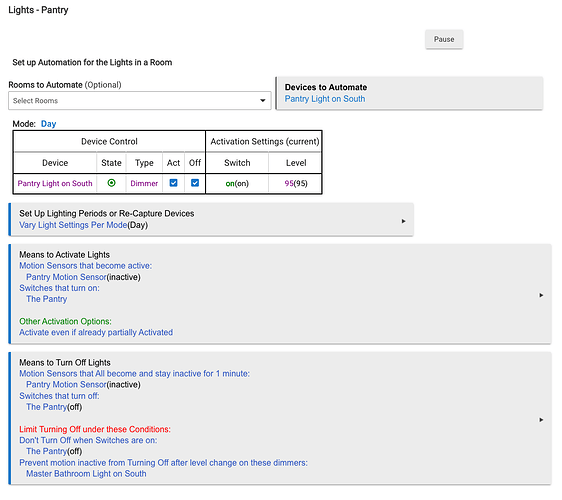Click The Pantry(off) under Don't Turn Off

coord(54,452)
